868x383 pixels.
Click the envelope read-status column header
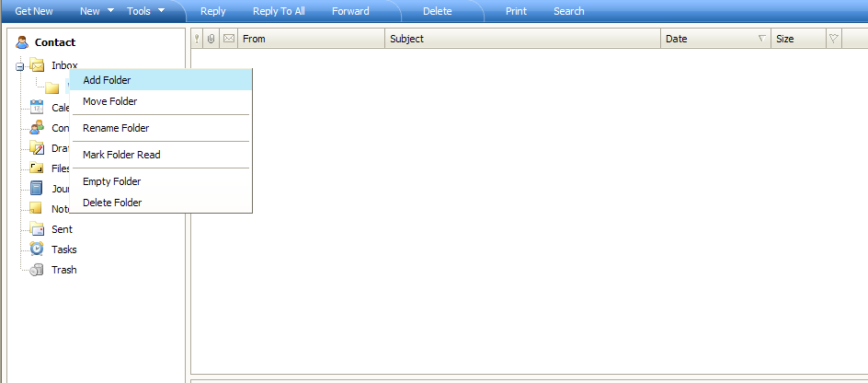(x=228, y=39)
